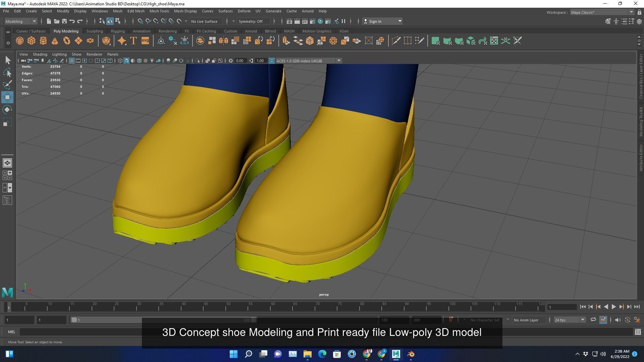Screen dimensions: 644x362
Task: Create a Polygon Cube from shelf
Action: coord(32,41)
